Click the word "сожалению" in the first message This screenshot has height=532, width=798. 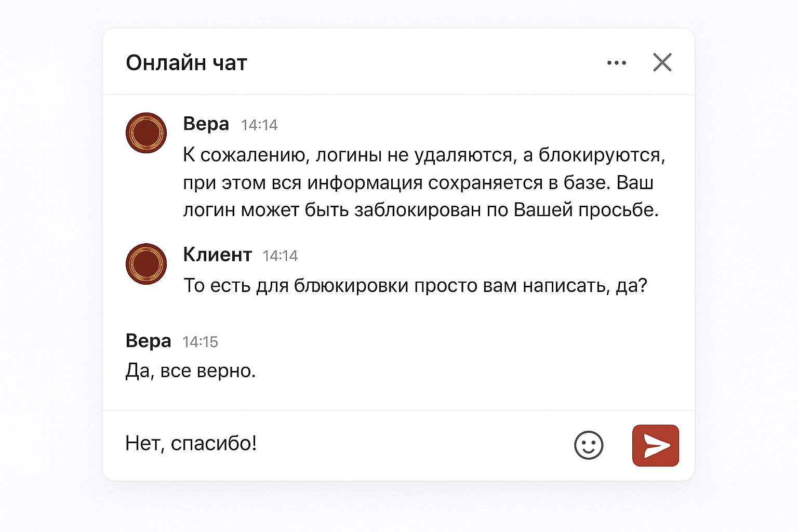(x=255, y=155)
